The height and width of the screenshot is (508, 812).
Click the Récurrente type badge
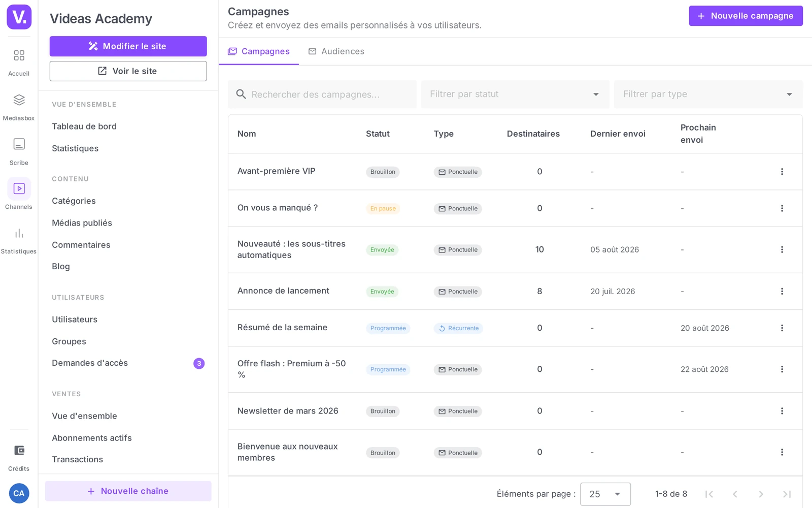(458, 328)
